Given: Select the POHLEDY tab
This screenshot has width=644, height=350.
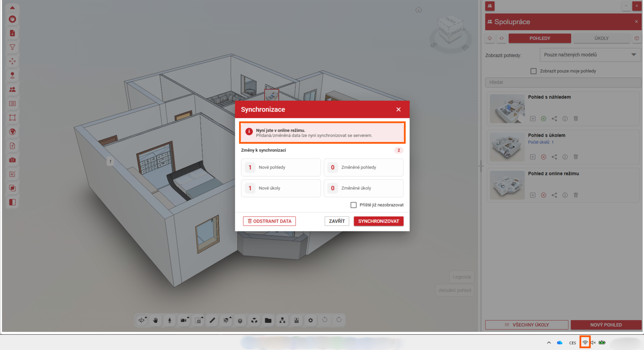Looking at the screenshot, I should tap(540, 38).
